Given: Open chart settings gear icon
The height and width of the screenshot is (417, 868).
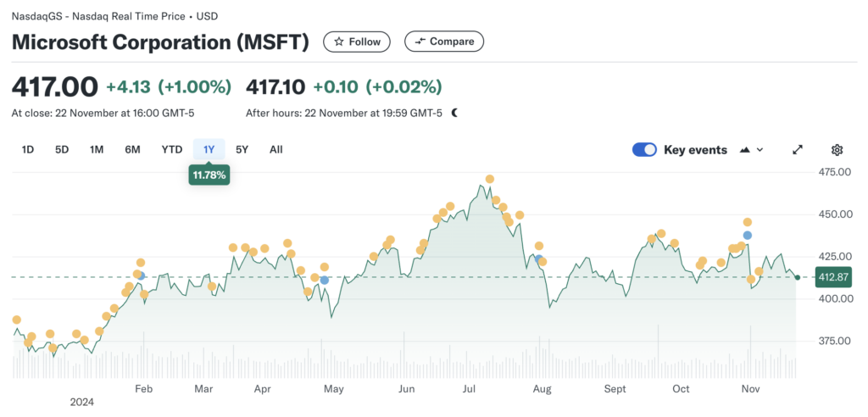Looking at the screenshot, I should pyautogui.click(x=837, y=150).
